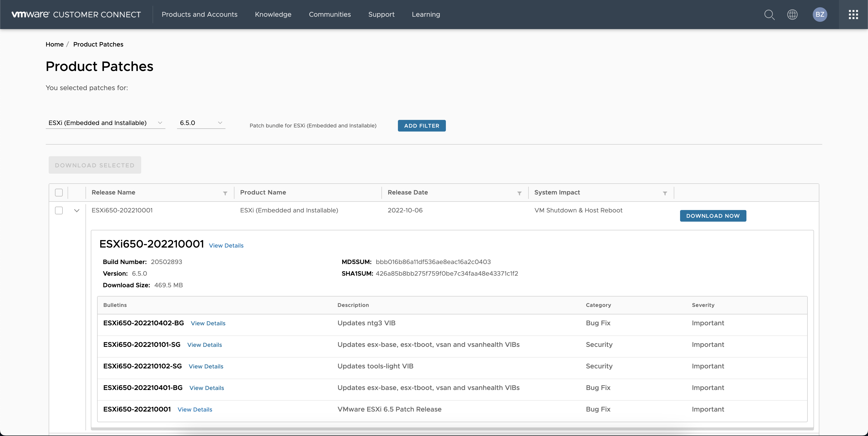Check the ESXi650-202210001 row checkbox

tap(59, 210)
